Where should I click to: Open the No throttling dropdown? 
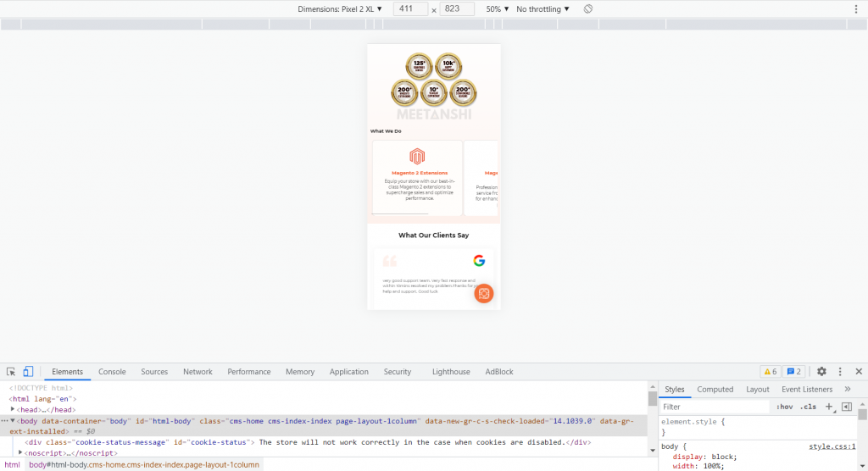pos(542,8)
